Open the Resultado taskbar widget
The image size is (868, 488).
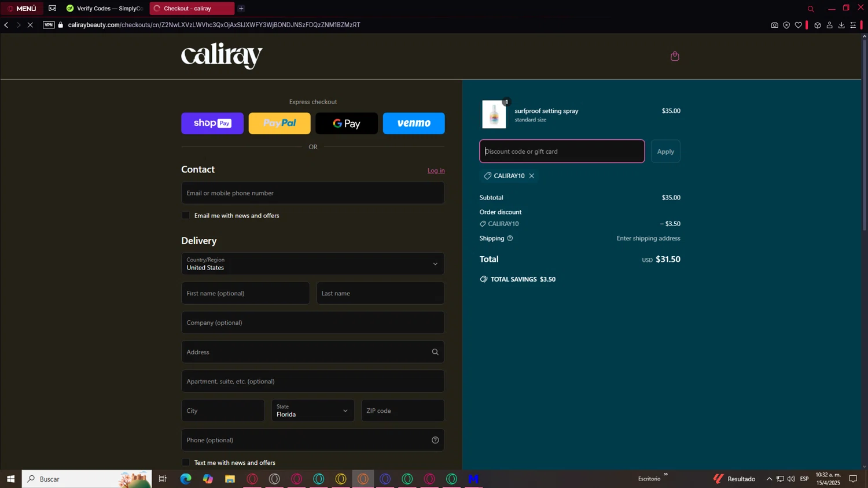(734, 479)
